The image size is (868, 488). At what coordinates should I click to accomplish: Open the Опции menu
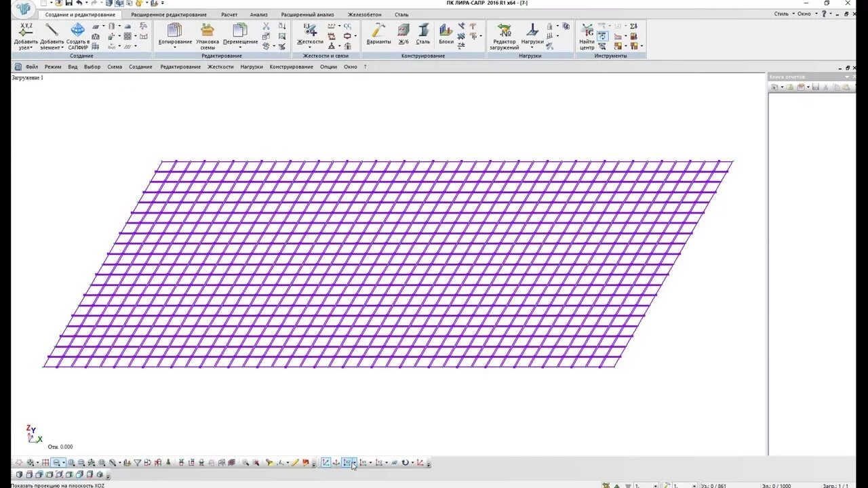328,67
